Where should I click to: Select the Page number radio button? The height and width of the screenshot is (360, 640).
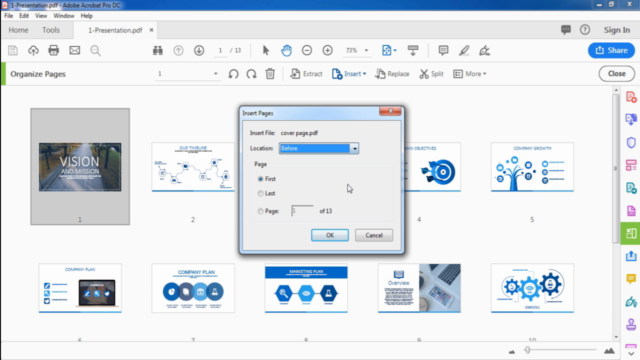[260, 211]
